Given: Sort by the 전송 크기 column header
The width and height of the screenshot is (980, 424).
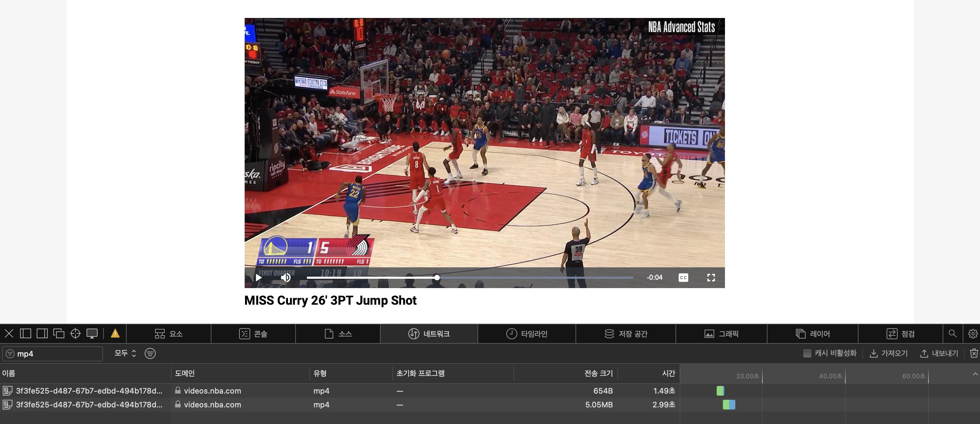Looking at the screenshot, I should pos(566,373).
